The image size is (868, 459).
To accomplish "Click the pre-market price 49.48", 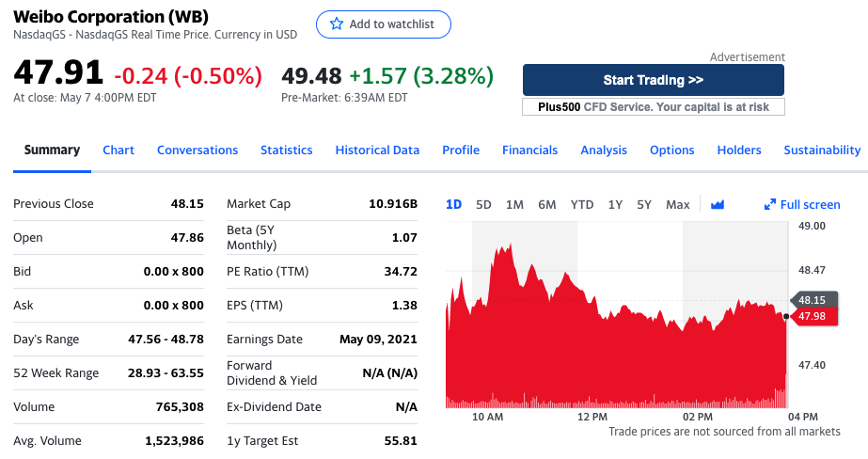I will 311,76.
